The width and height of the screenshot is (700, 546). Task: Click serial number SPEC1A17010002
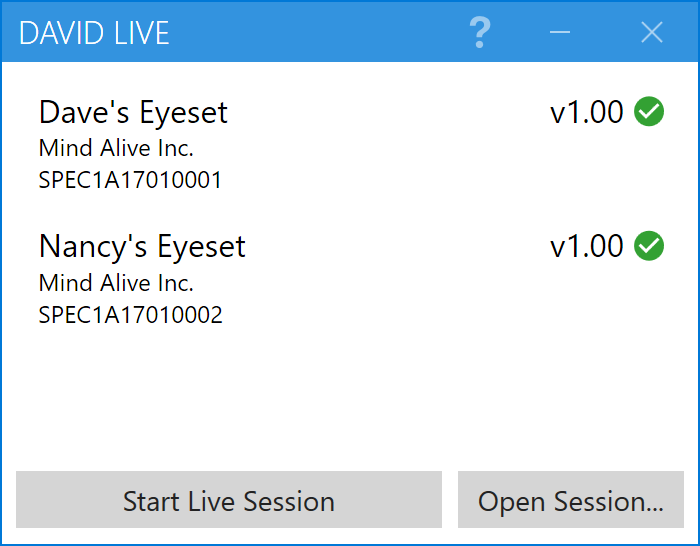[130, 315]
